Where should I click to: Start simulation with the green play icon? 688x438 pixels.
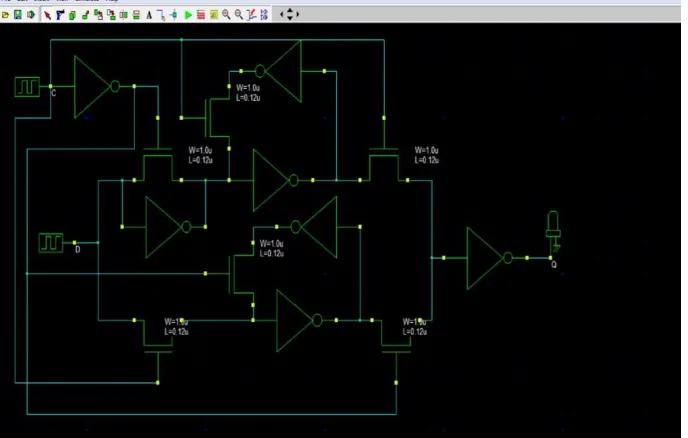pyautogui.click(x=188, y=16)
